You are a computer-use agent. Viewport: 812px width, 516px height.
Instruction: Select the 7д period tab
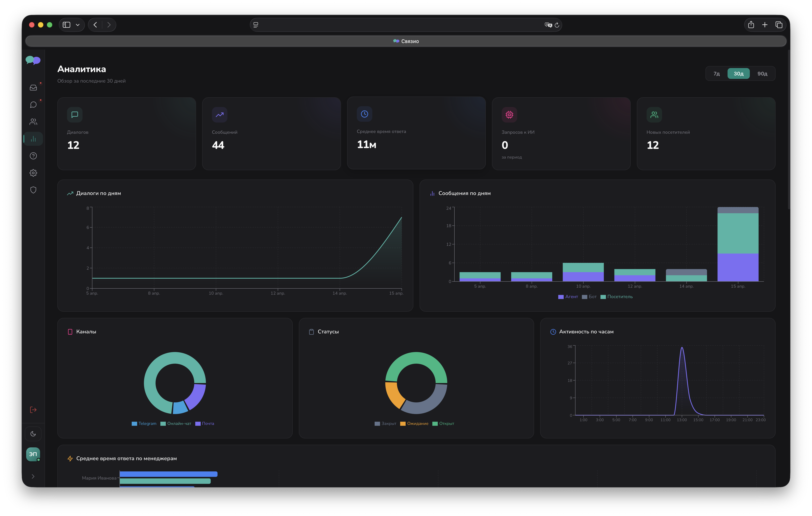717,74
